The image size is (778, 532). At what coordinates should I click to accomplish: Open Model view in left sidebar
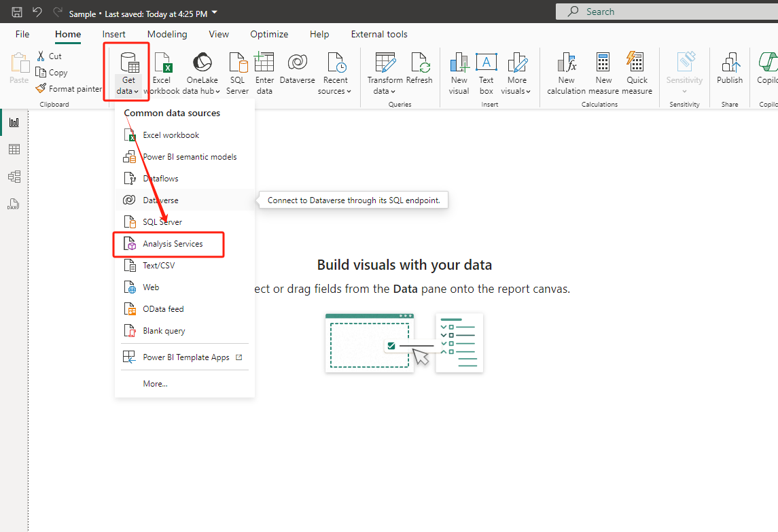[x=14, y=176]
